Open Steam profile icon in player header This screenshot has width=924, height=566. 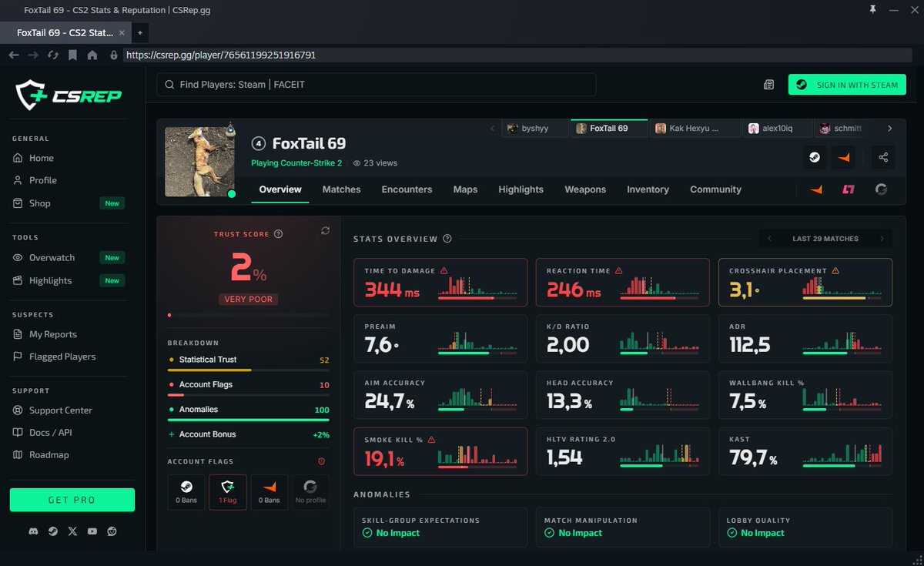click(x=814, y=157)
